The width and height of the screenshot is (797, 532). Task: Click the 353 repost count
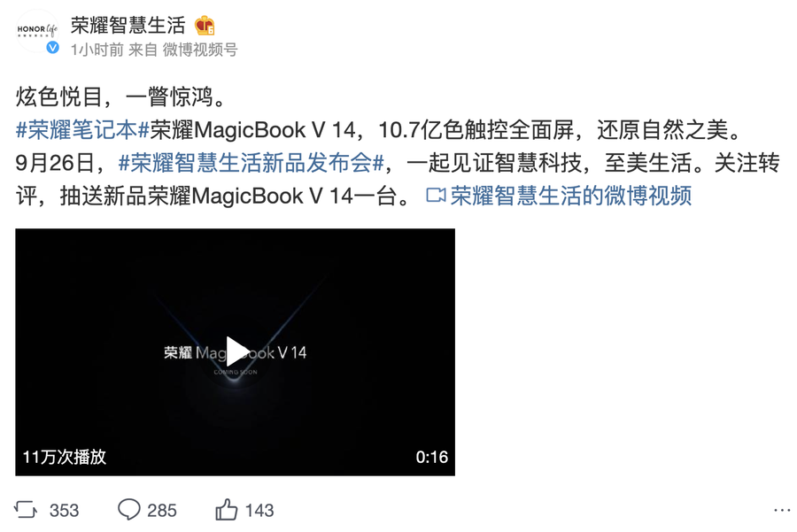tap(64, 510)
